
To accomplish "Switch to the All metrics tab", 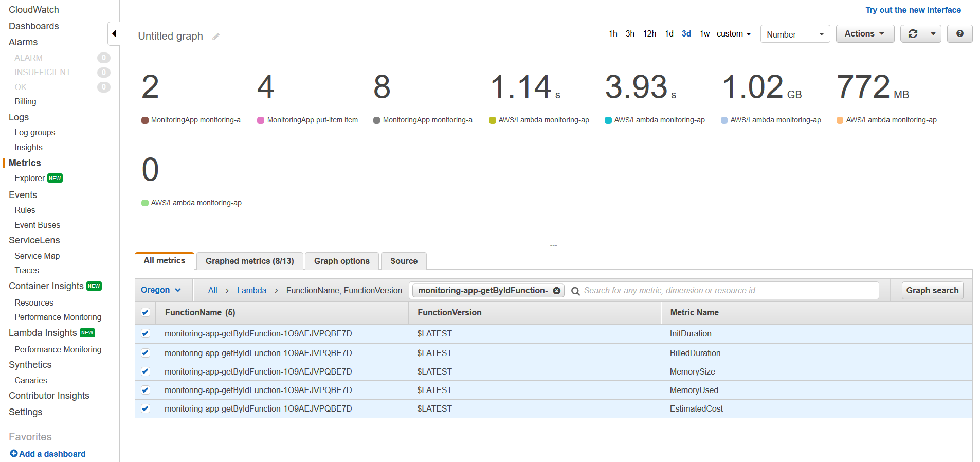I will (x=165, y=261).
